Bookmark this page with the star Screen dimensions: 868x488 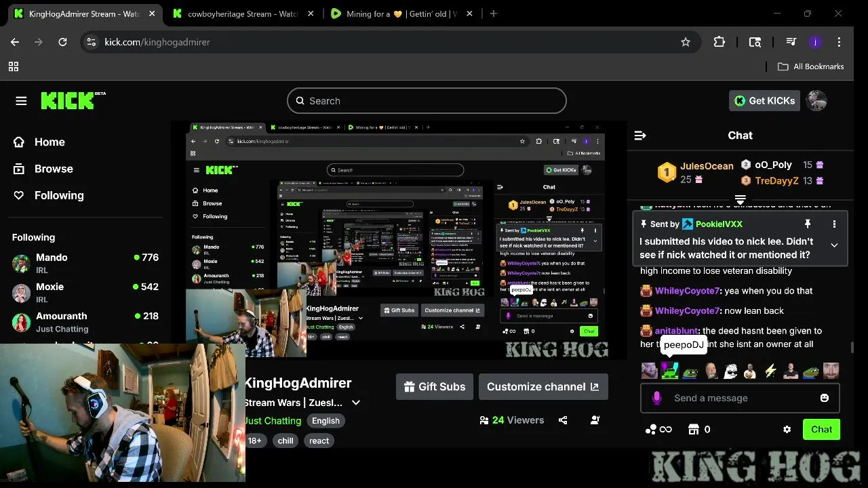pos(686,42)
